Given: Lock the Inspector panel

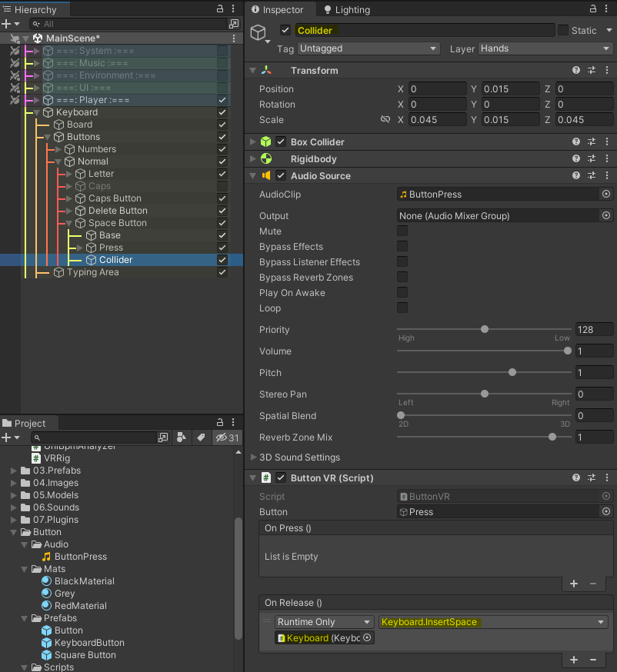Looking at the screenshot, I should (x=593, y=8).
